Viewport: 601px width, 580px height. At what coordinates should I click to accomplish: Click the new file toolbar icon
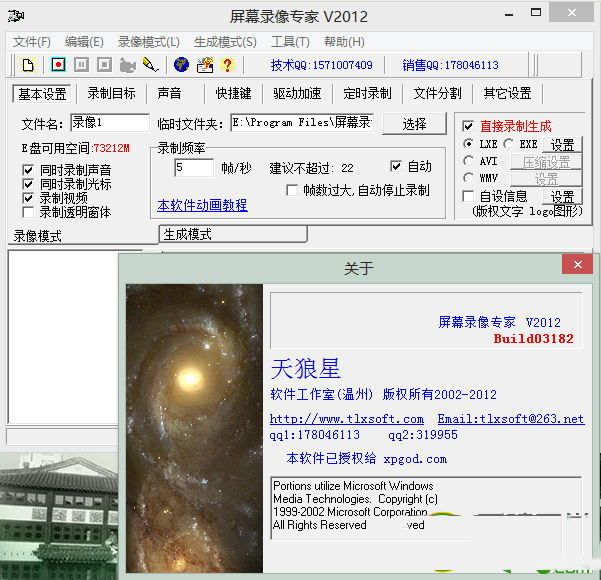click(28, 65)
